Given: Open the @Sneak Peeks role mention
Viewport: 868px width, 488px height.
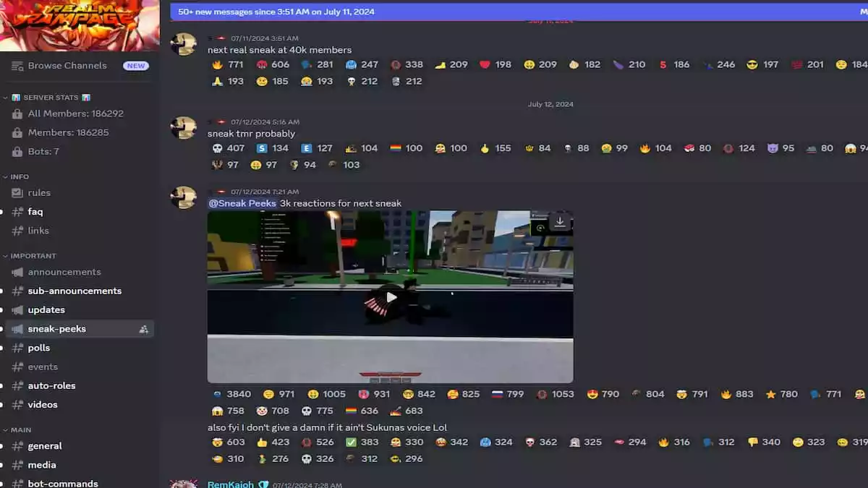Looking at the screenshot, I should pos(242,203).
